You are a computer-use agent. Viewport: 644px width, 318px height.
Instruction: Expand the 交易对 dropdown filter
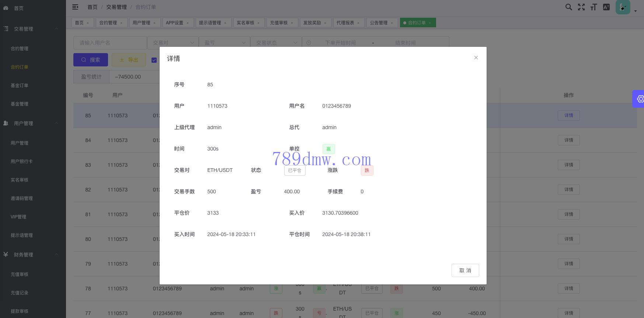173,43
